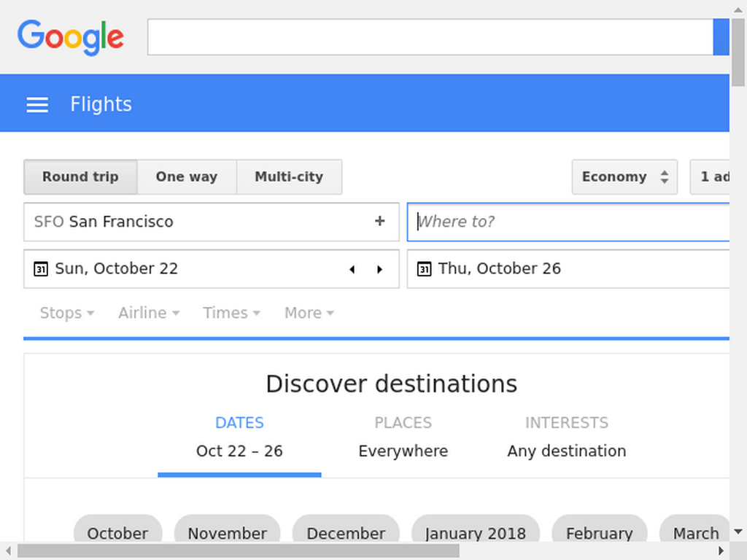Image resolution: width=747 pixels, height=560 pixels.
Task: Switch to INTERESTS tab
Action: click(566, 437)
